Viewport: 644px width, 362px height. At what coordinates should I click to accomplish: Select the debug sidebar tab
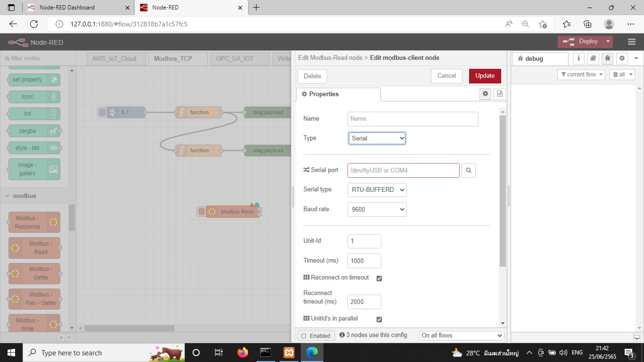[540, 59]
